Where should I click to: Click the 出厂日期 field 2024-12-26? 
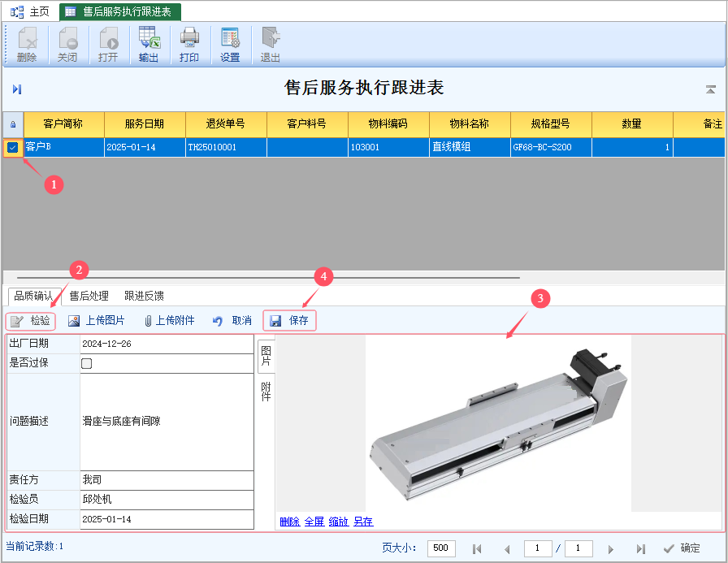(x=167, y=344)
